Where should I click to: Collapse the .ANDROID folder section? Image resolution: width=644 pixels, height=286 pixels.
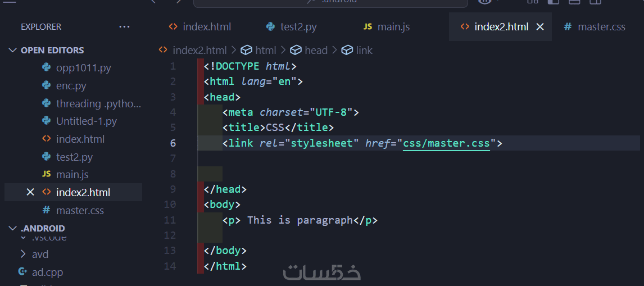13,229
